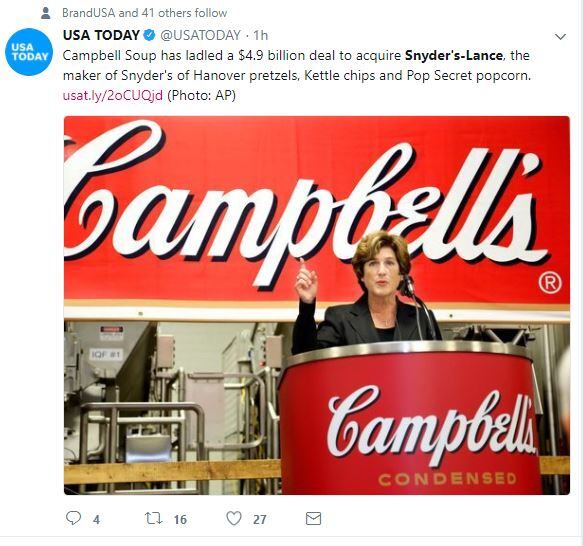Like the tweet with the heart icon

(x=234, y=518)
